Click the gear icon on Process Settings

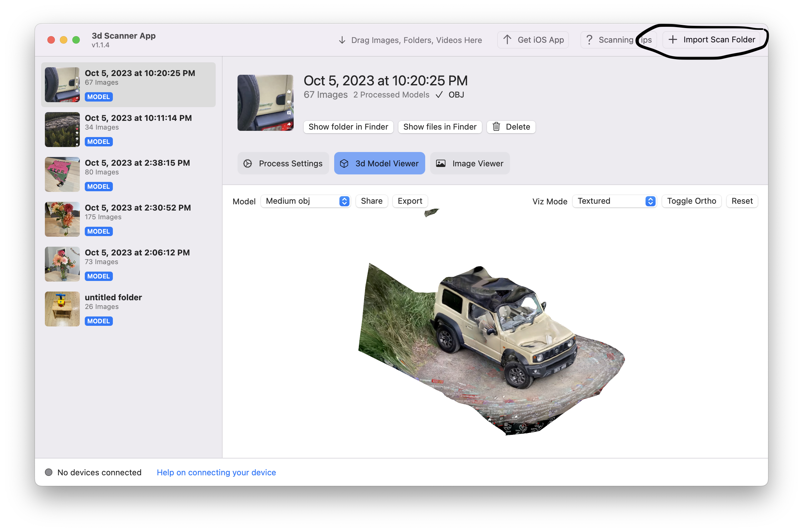pos(248,164)
